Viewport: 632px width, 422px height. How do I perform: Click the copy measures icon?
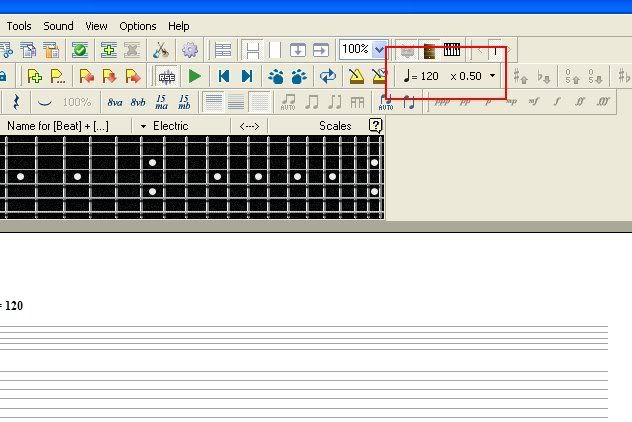(28, 50)
